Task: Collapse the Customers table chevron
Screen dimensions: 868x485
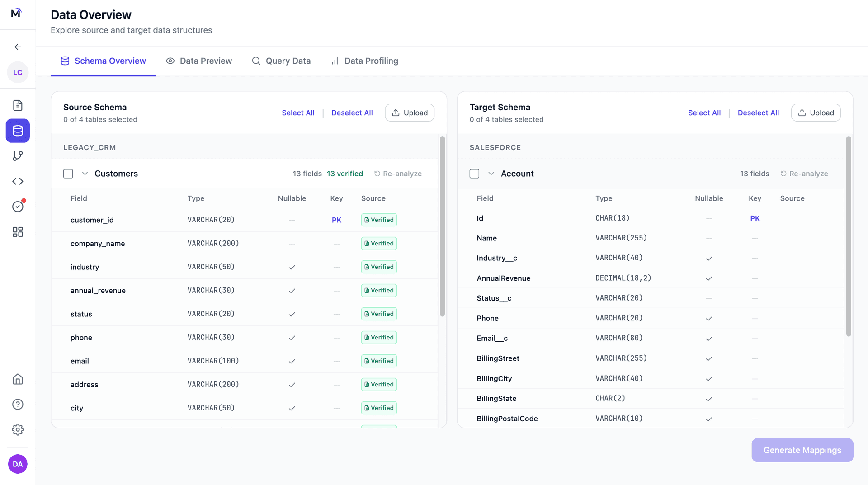Action: (85, 174)
